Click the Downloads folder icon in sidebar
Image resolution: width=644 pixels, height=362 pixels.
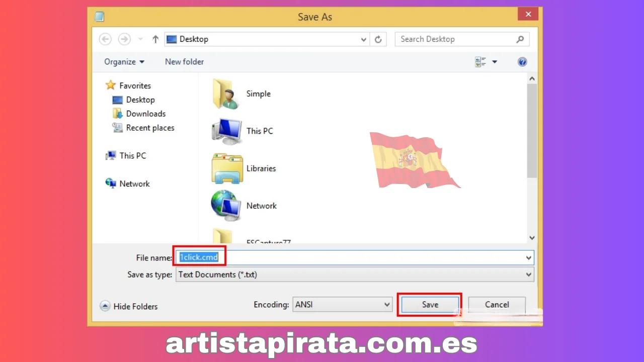(x=117, y=114)
